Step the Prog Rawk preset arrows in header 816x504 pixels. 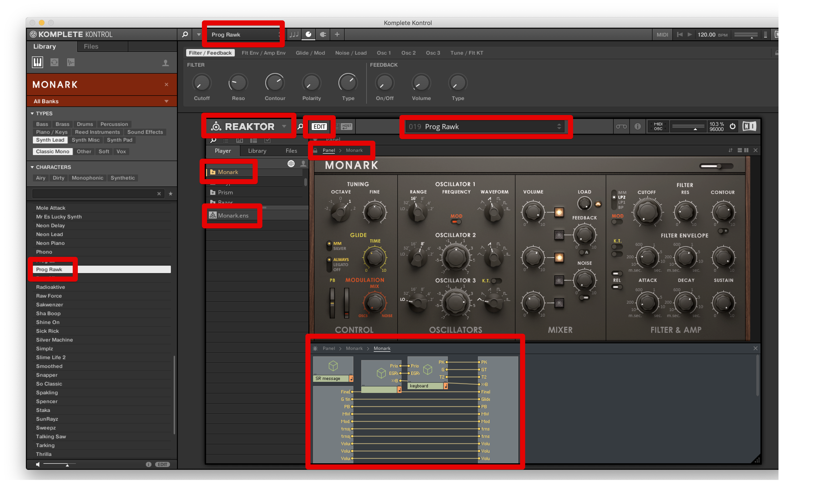click(279, 34)
